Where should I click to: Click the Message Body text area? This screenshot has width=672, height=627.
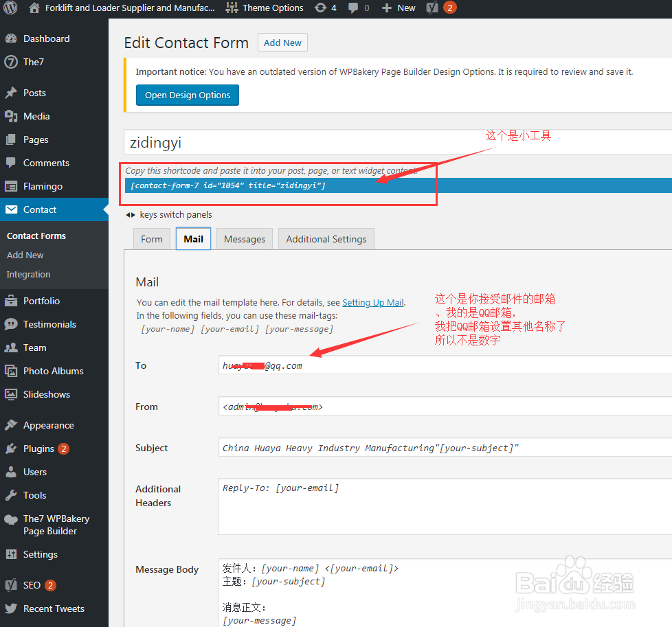coord(445,593)
